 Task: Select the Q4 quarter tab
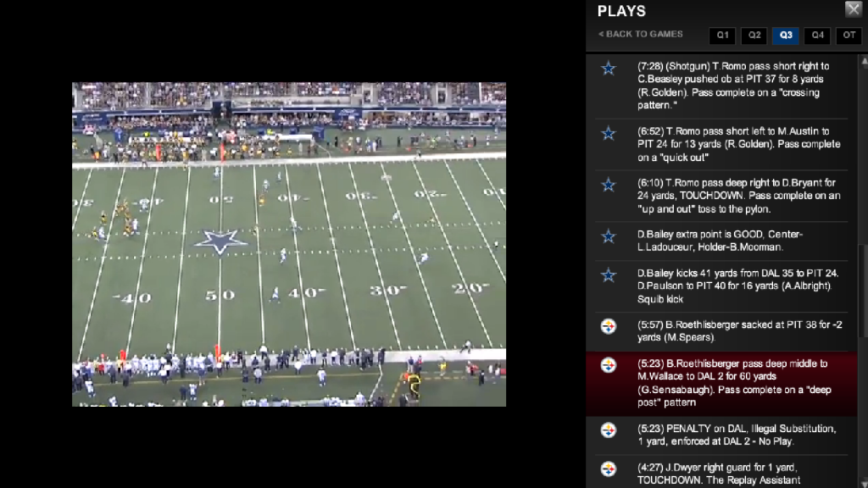click(817, 36)
